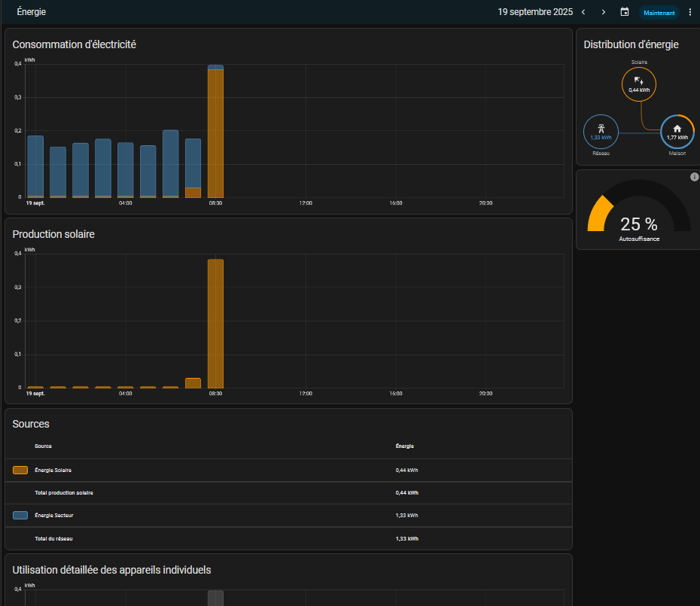Click the Énergie page title
Image resolution: width=700 pixels, height=606 pixels.
pos(32,12)
